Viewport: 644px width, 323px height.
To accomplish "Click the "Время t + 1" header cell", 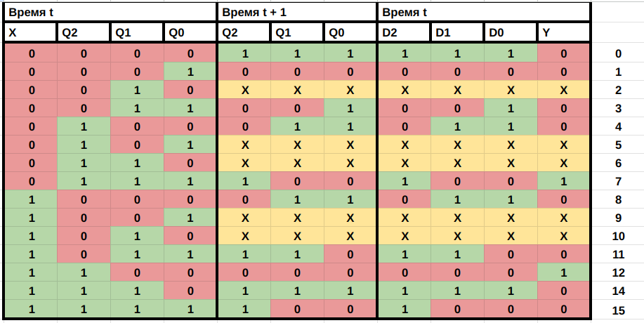I will click(297, 13).
